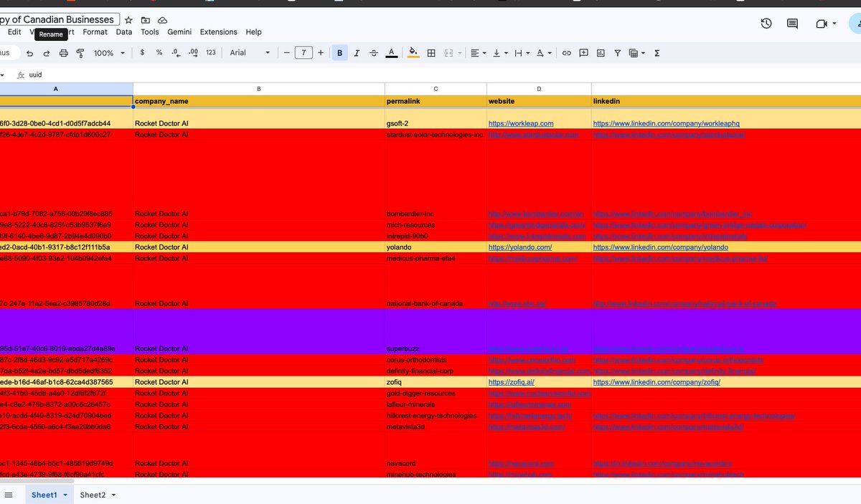Image resolution: width=861 pixels, height=504 pixels.
Task: Open the fill color picker
Action: click(413, 53)
